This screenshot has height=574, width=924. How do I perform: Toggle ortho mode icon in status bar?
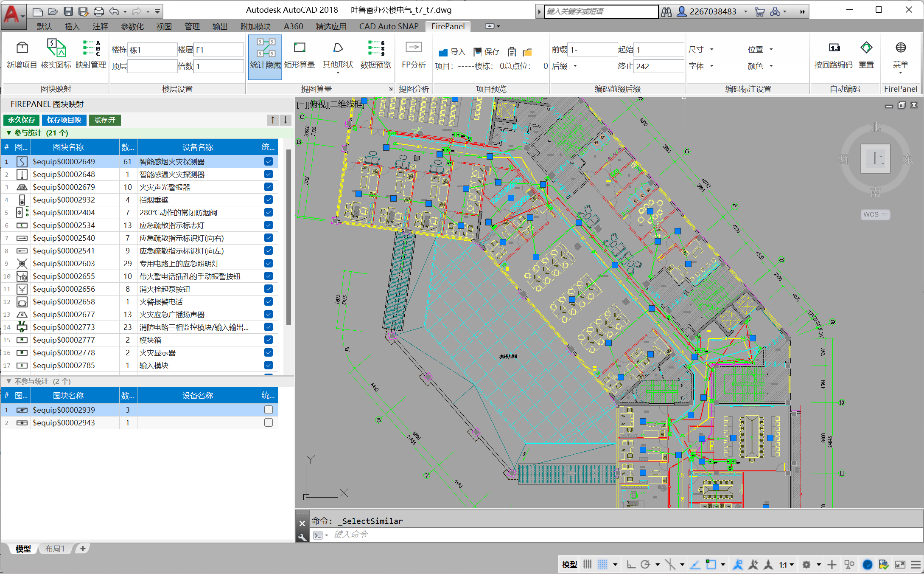coord(631,564)
